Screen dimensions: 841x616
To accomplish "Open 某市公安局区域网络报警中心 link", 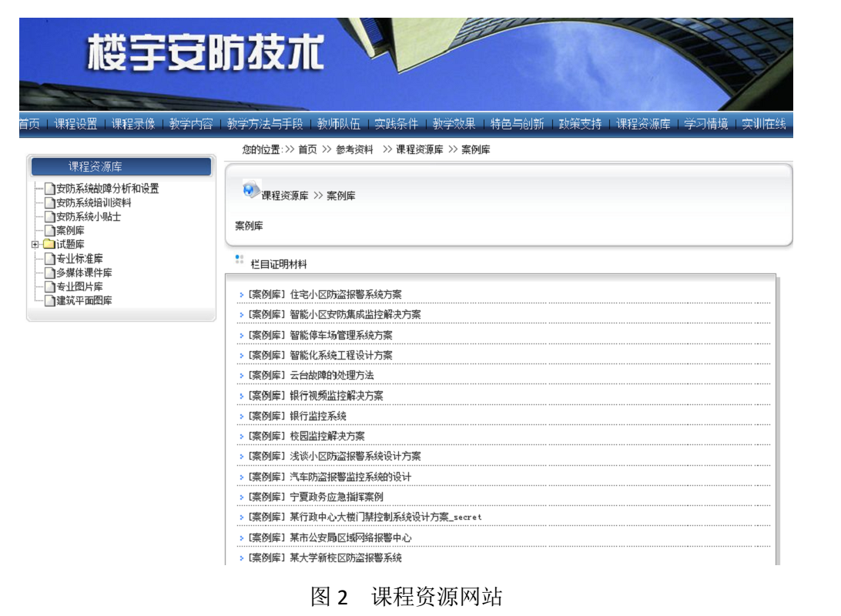I will pos(350,537).
